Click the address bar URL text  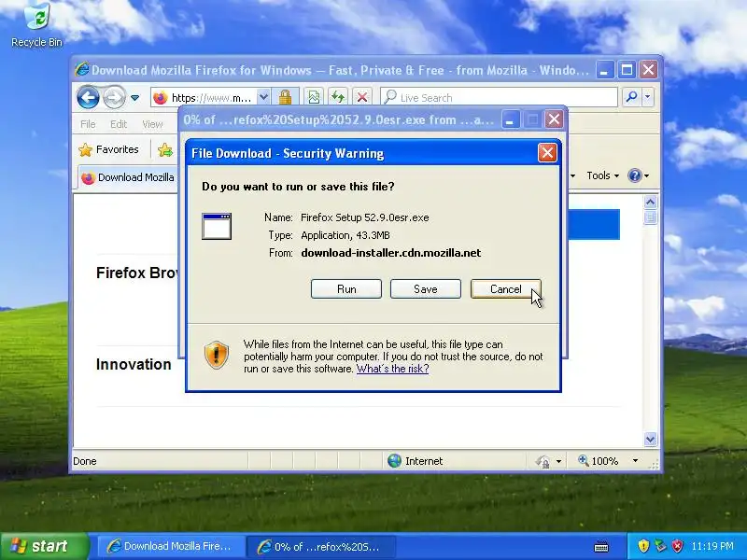coord(211,98)
